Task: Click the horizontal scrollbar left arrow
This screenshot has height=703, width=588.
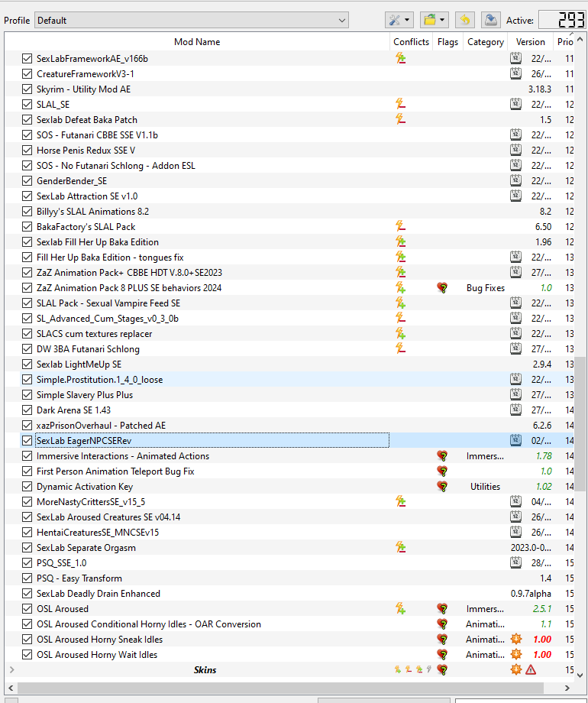Action: coord(11,688)
